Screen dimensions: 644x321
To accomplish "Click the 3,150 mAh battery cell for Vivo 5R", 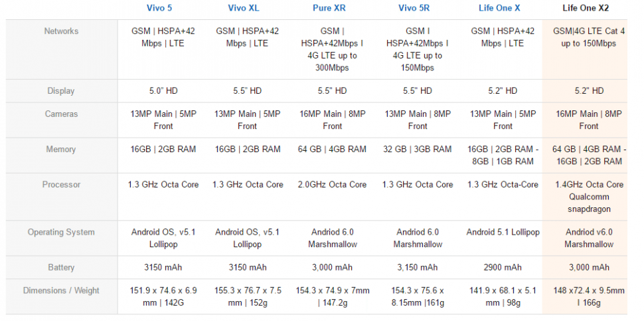I will pos(418,268).
